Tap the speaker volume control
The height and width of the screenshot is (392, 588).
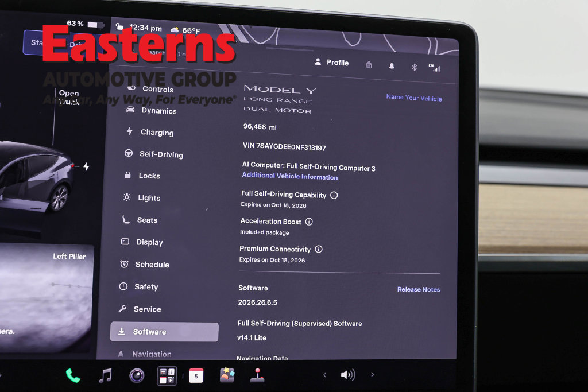pos(347,375)
